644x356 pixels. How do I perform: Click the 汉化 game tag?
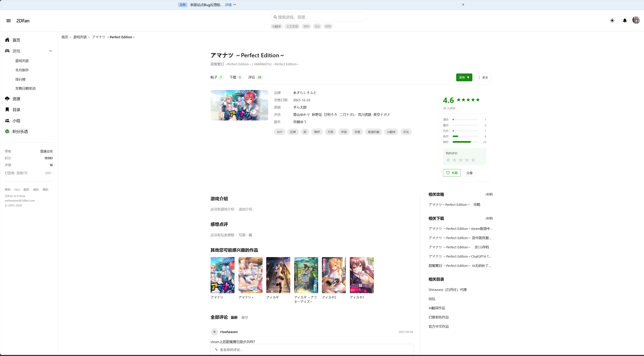tap(406, 132)
